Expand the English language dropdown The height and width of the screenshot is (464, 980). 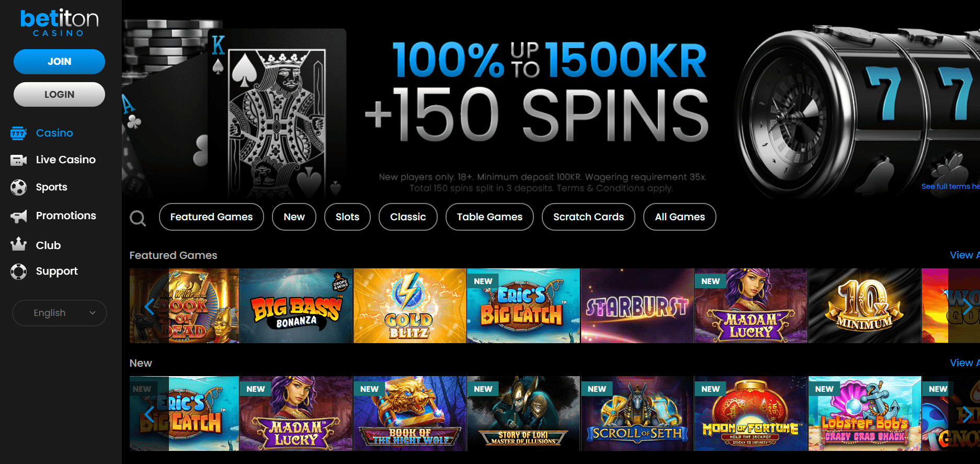60,313
